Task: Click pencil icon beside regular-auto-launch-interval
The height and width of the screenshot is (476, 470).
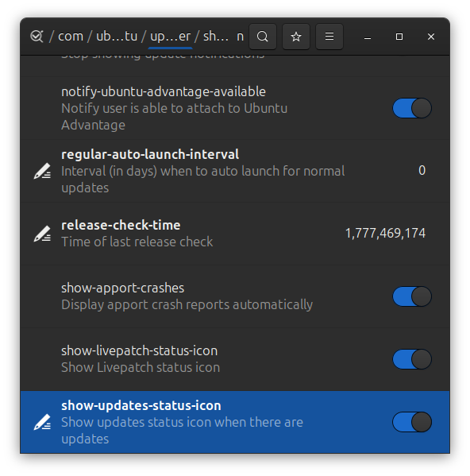Action: pyautogui.click(x=42, y=171)
